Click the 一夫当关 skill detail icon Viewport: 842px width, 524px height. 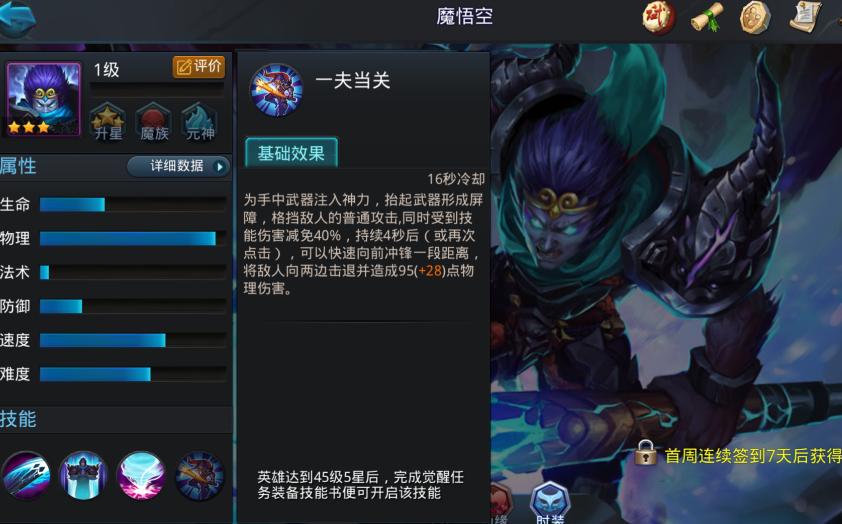click(277, 90)
